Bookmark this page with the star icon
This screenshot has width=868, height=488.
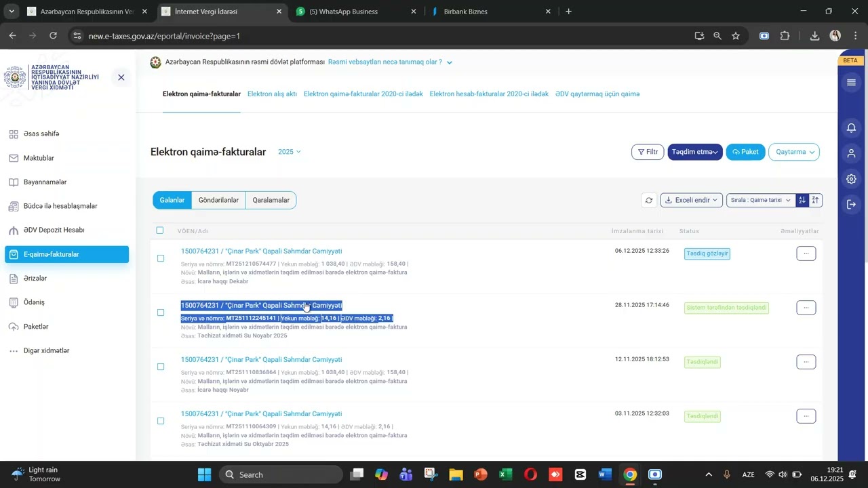736,36
